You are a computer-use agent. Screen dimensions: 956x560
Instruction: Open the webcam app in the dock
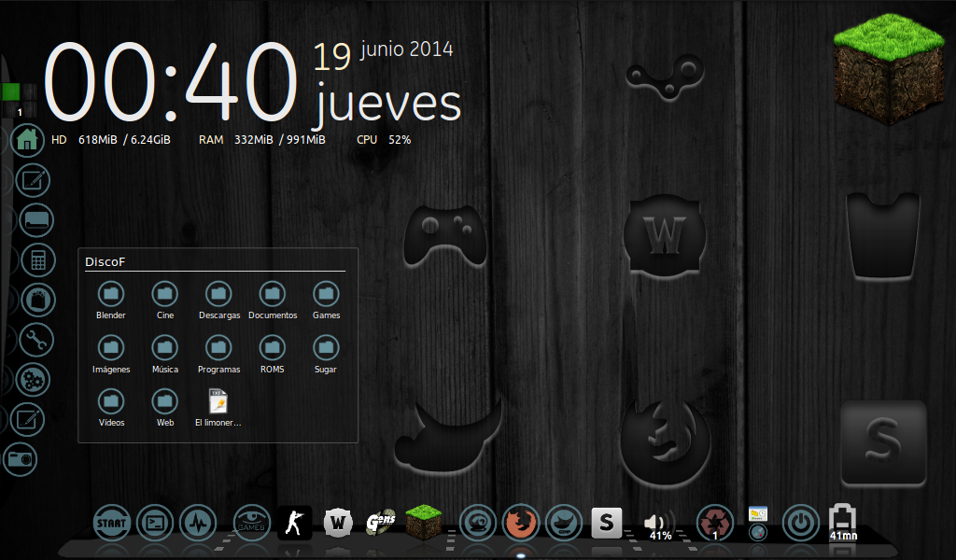[477, 523]
